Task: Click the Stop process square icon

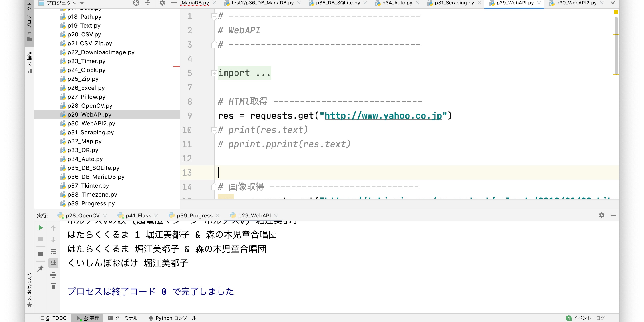Action: coord(40,239)
